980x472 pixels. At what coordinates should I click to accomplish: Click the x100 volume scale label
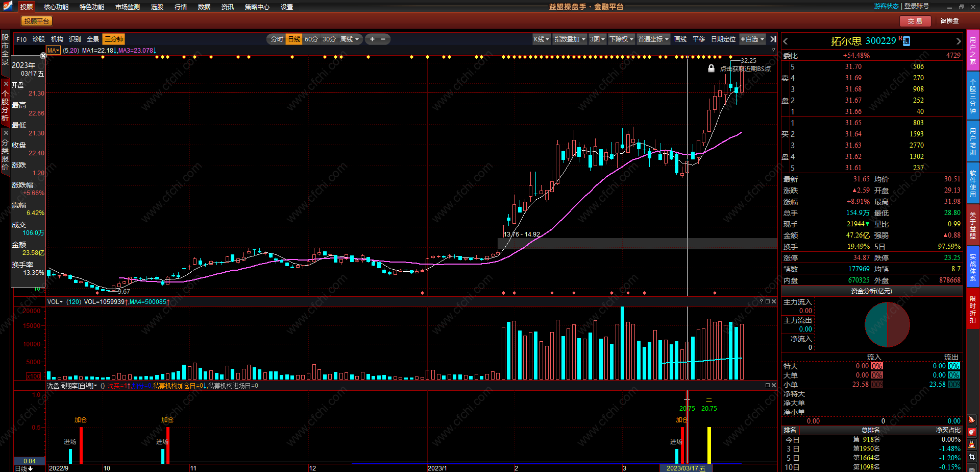pos(33,376)
